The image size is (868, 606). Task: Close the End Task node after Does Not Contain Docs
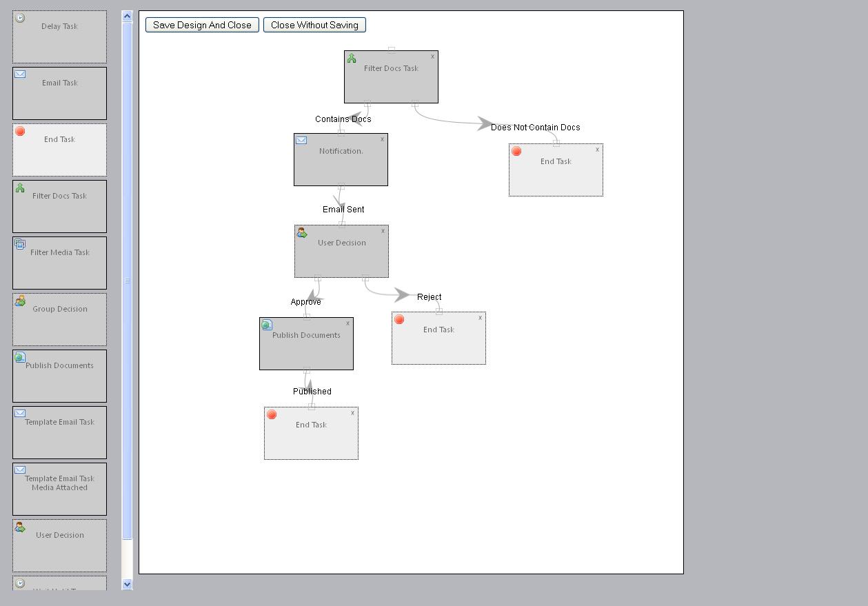point(598,150)
